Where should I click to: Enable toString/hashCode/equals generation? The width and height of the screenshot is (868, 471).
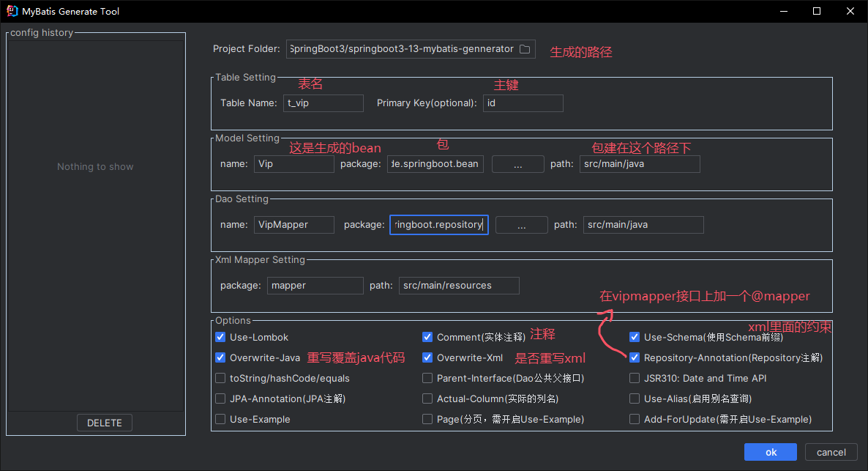pos(220,378)
